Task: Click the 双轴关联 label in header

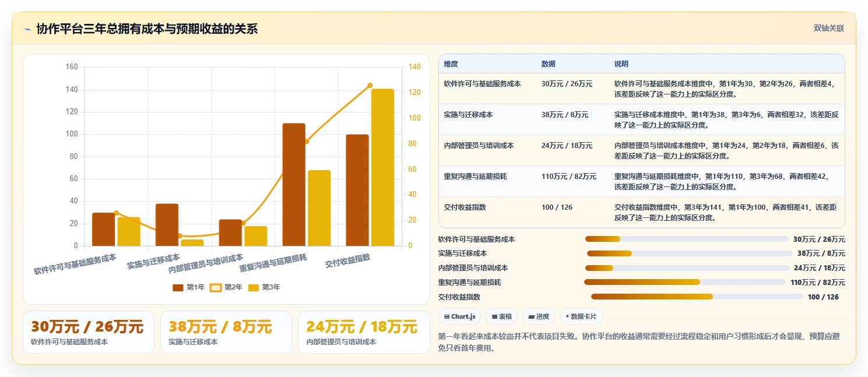Action: [828, 29]
